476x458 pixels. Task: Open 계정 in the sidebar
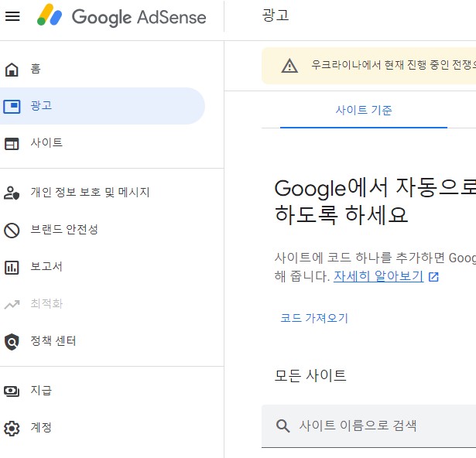tap(41, 427)
